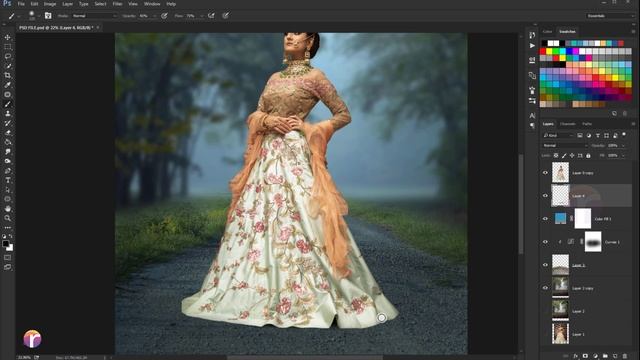640x360 pixels.
Task: Select the Hand tool
Action: (7, 209)
